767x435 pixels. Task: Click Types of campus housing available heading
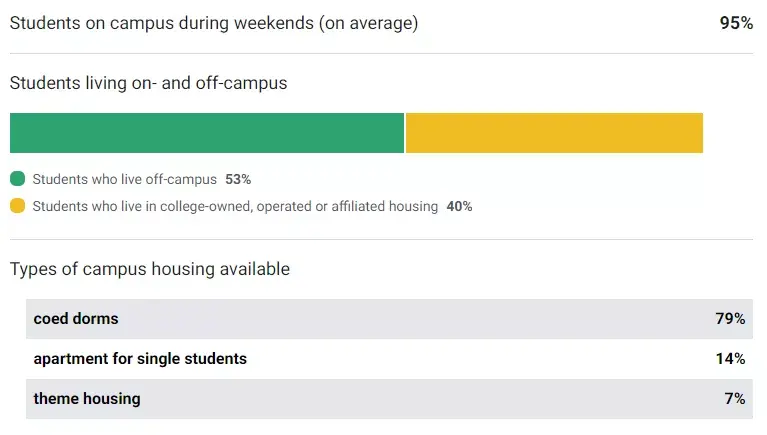point(150,269)
